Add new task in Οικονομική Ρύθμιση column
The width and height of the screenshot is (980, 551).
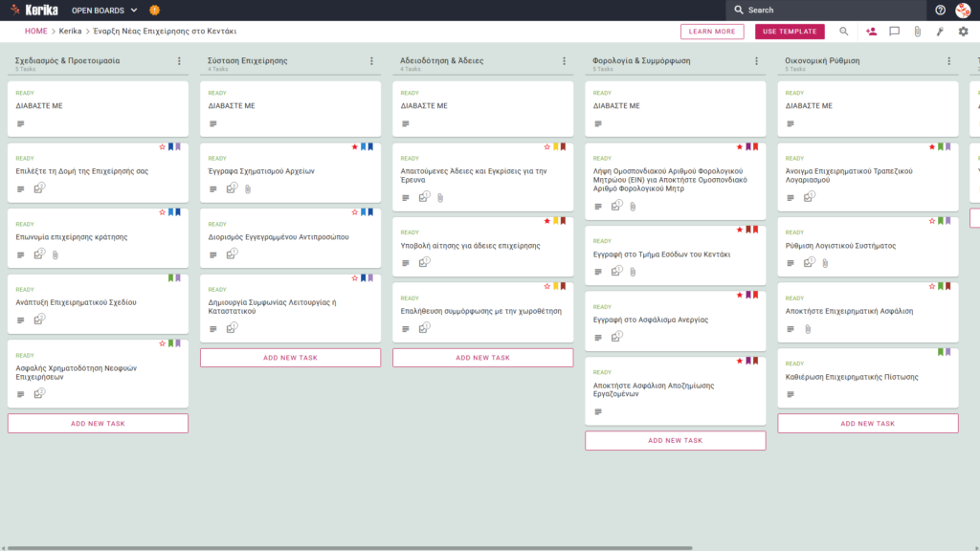868,424
